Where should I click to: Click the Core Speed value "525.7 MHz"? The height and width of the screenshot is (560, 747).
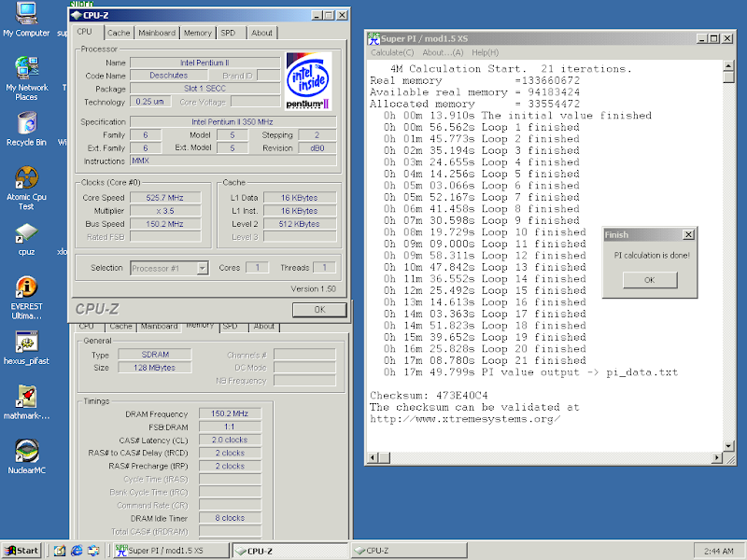[165, 198]
